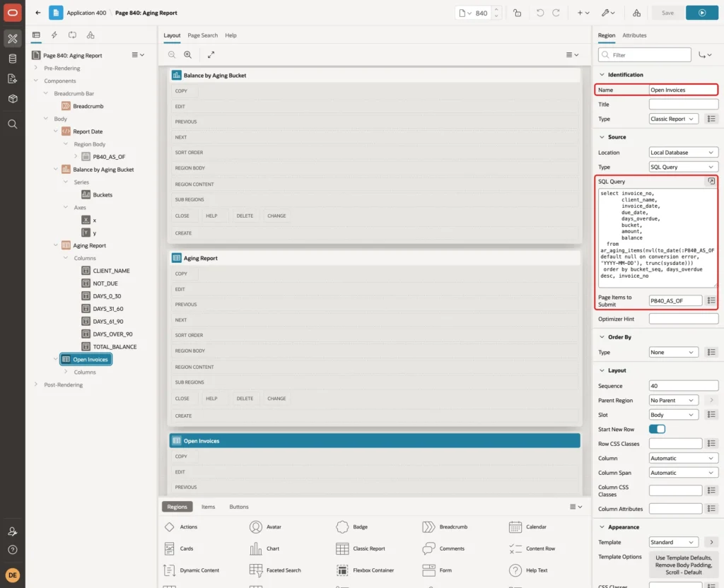Open DE user account avatar
This screenshot has height=588, width=724.
click(13, 575)
